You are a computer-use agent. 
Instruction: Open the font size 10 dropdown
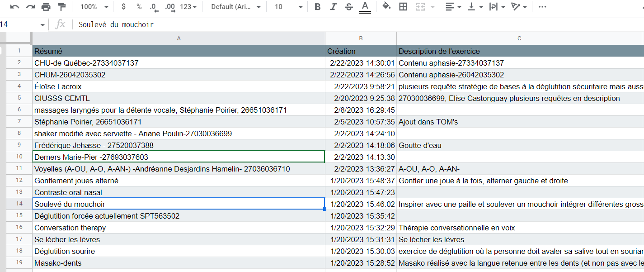click(x=289, y=7)
